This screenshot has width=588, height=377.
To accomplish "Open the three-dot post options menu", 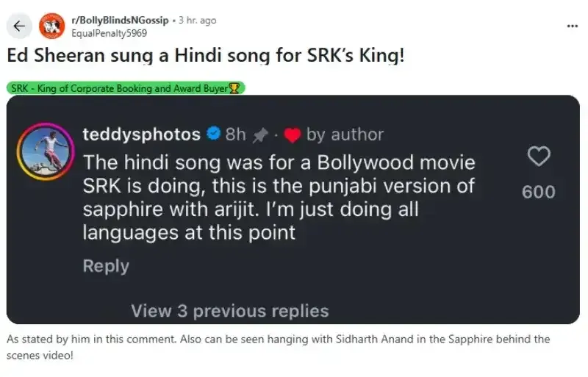I will pos(573,26).
